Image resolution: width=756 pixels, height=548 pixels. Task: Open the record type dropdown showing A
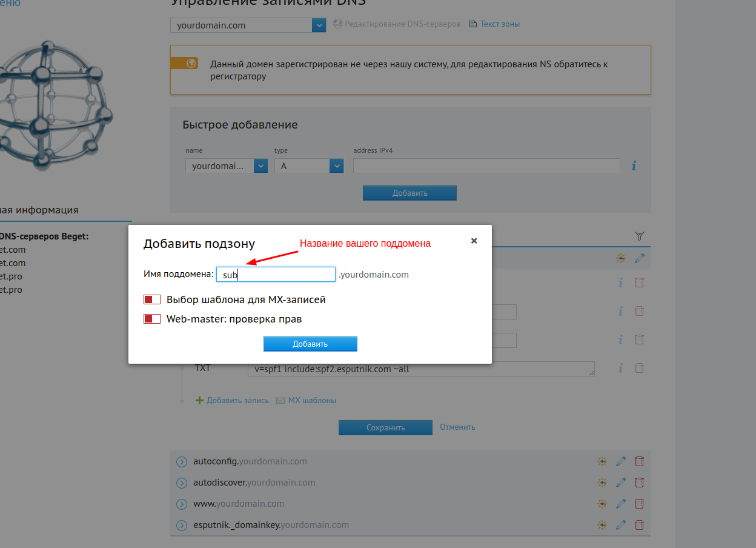[309, 165]
